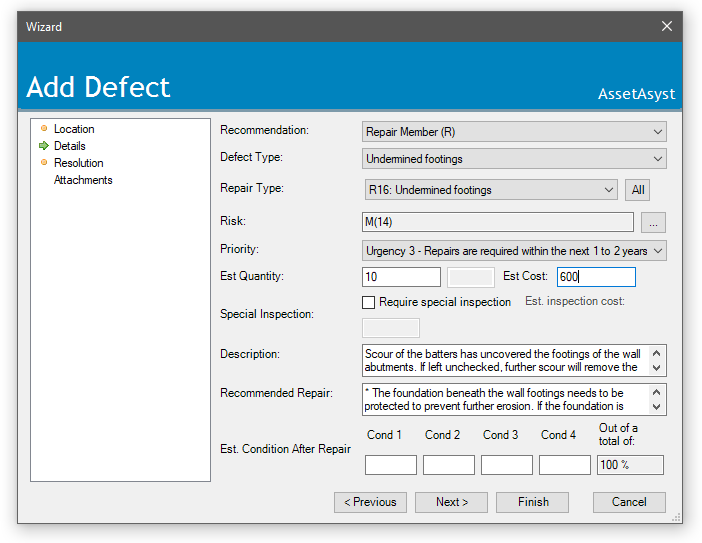702x543 pixels.
Task: Select Details step in wizard sidebar
Action: (69, 146)
